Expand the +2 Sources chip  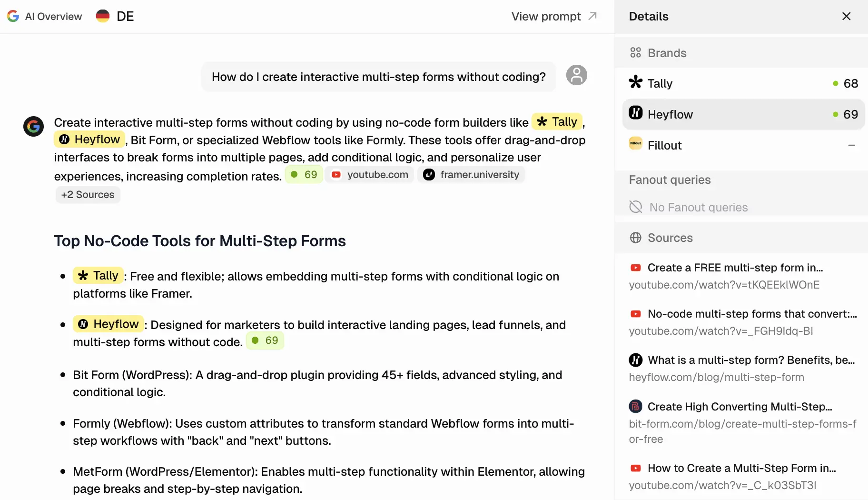(88, 195)
